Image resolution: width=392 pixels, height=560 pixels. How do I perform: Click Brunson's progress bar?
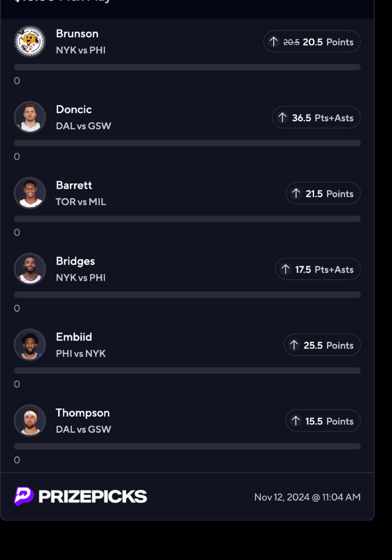187,67
